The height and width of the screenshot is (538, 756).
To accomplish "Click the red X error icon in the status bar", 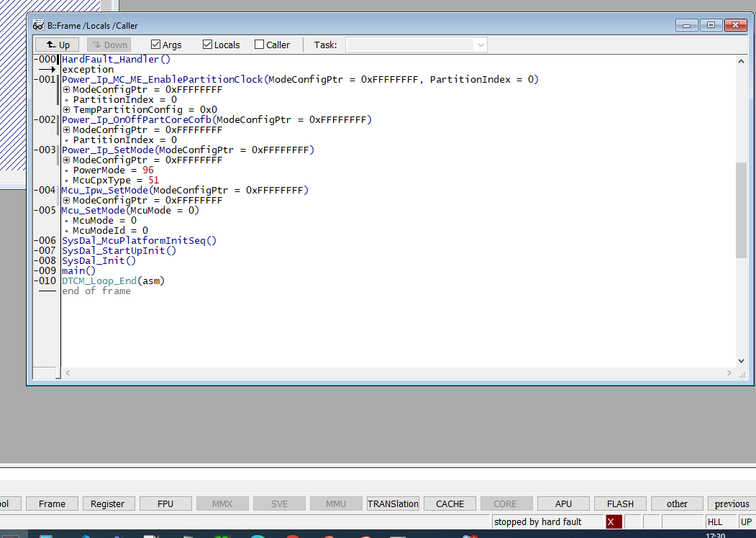I will point(614,521).
